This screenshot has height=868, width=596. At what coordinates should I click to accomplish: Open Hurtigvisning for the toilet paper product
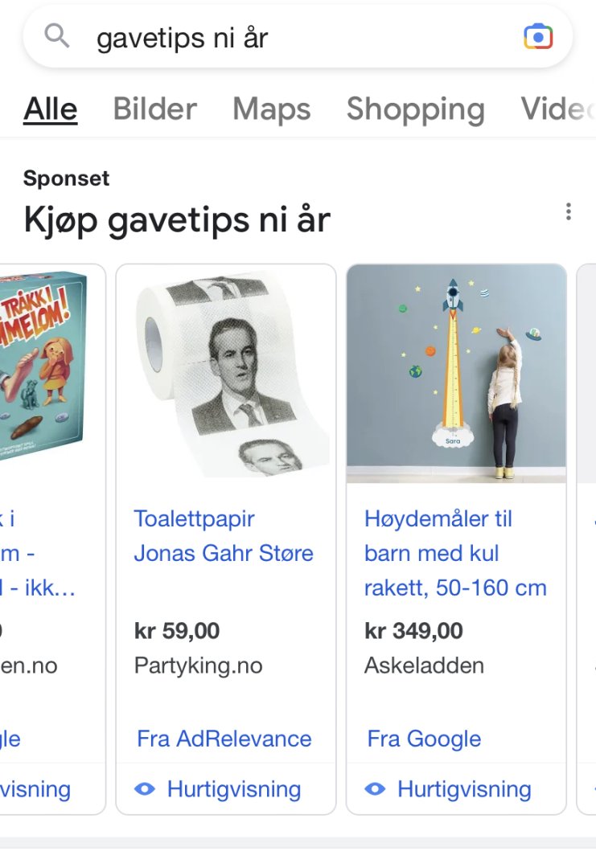[x=233, y=789]
